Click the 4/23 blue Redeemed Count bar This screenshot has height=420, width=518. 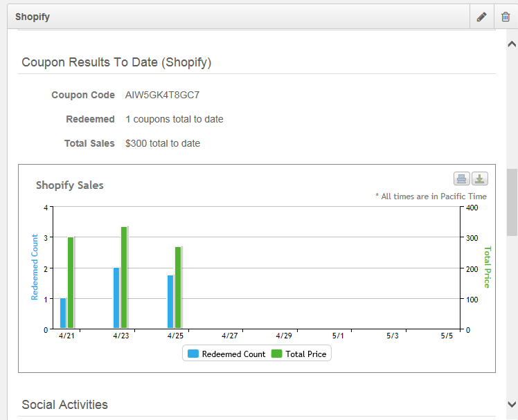[116, 298]
